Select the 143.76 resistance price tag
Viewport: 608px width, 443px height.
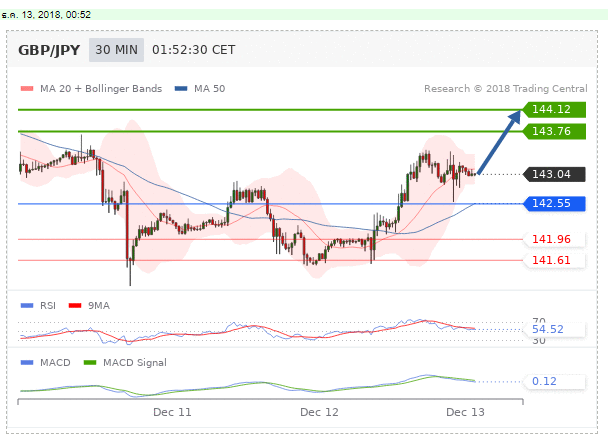[554, 132]
